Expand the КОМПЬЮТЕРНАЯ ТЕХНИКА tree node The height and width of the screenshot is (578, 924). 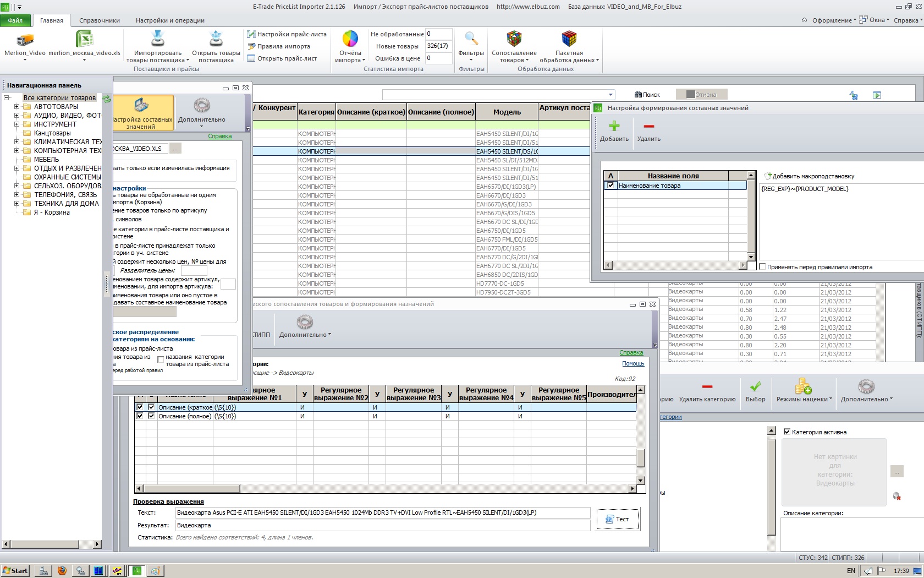tap(16, 151)
